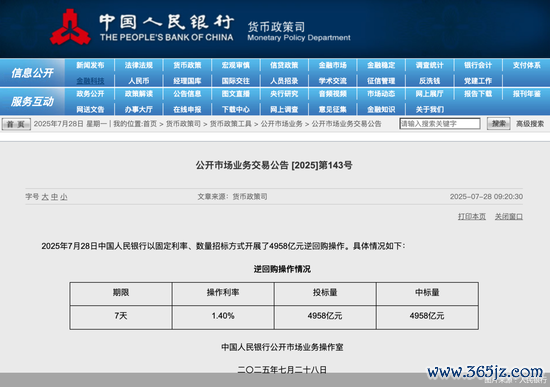Open the 金融科技 link
This screenshot has width=550, height=387.
click(90, 81)
